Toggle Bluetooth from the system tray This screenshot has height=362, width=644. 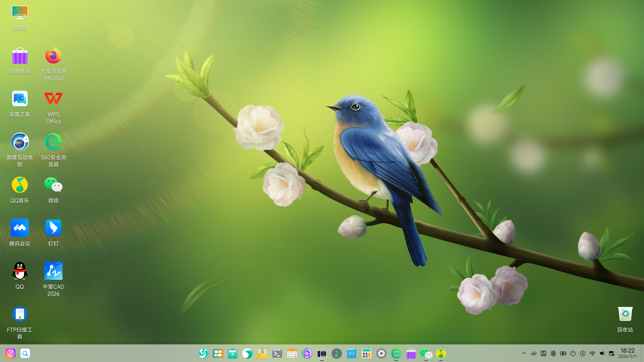[553, 353]
